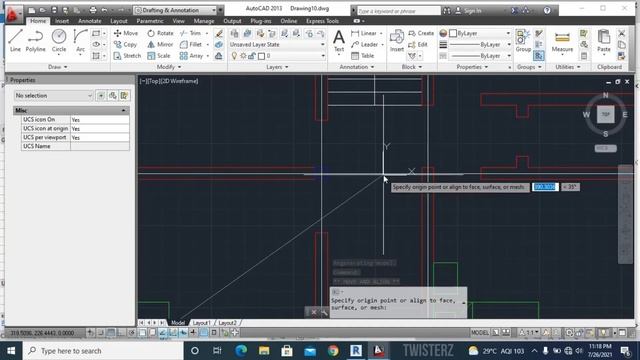The width and height of the screenshot is (640, 360).
Task: Activate the Fillet command
Action: coord(191,44)
